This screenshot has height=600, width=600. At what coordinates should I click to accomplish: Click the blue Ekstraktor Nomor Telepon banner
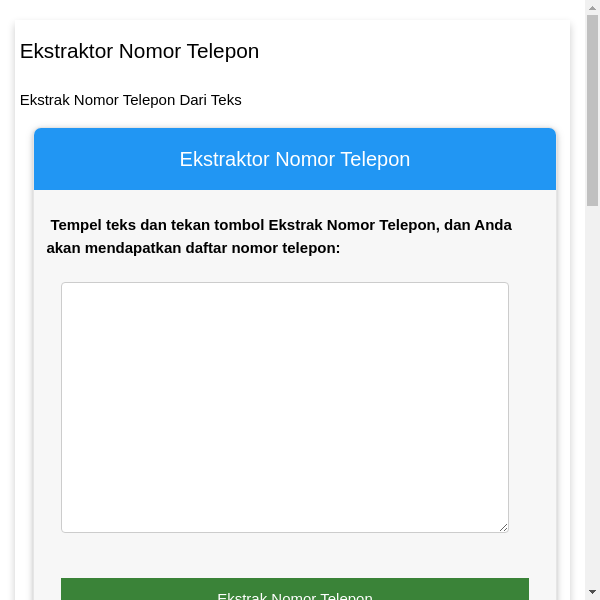[294, 159]
